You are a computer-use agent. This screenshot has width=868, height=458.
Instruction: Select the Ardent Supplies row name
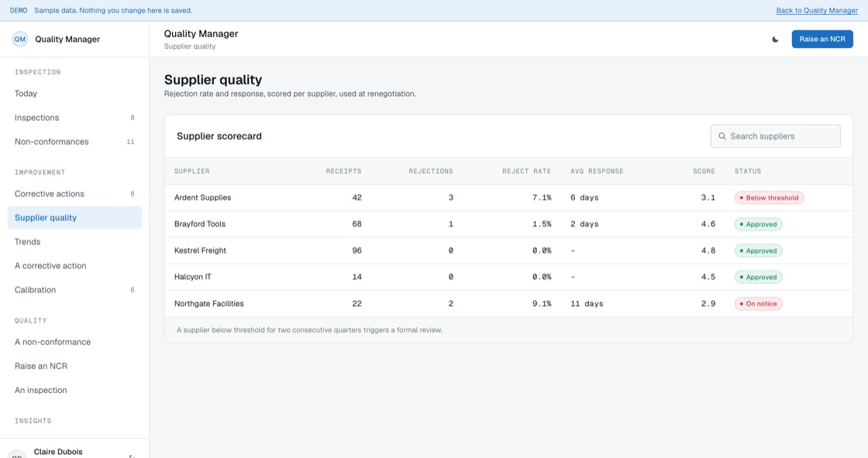(202, 198)
